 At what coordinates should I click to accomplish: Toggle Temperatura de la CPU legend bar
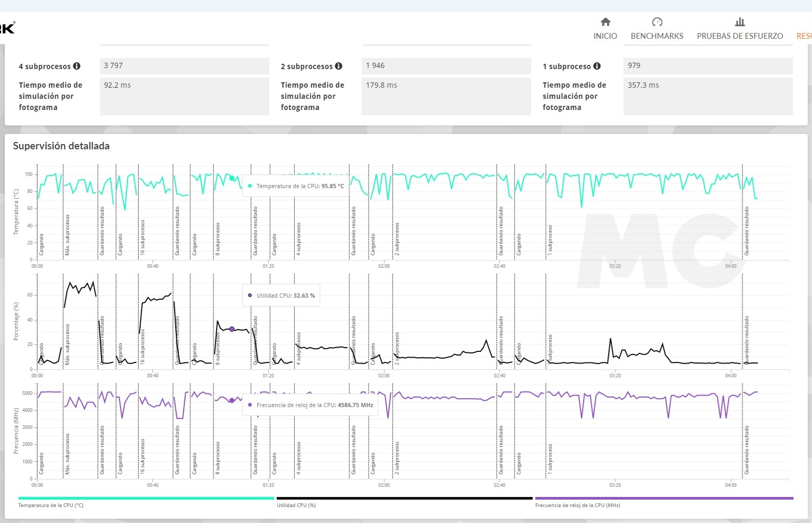pyautogui.click(x=146, y=499)
